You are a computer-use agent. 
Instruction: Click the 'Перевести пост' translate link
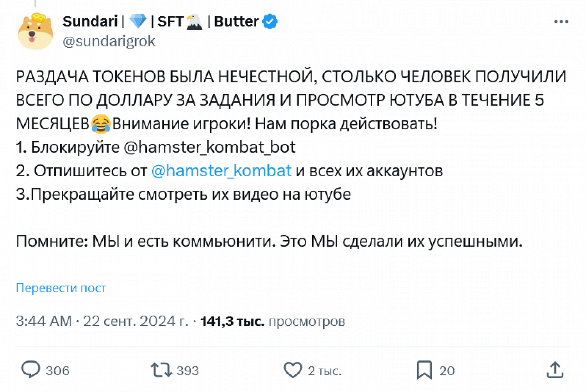(61, 288)
